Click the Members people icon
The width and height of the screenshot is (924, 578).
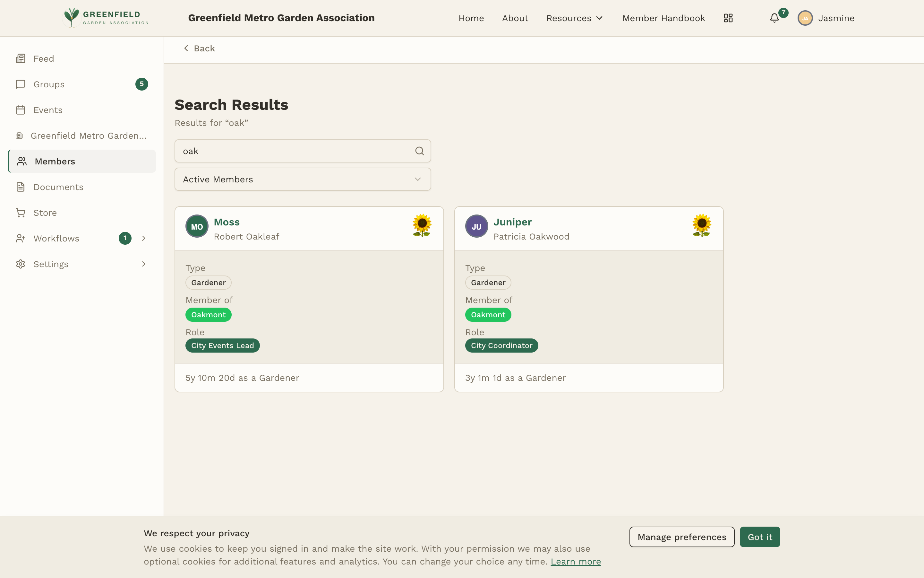[x=22, y=161]
